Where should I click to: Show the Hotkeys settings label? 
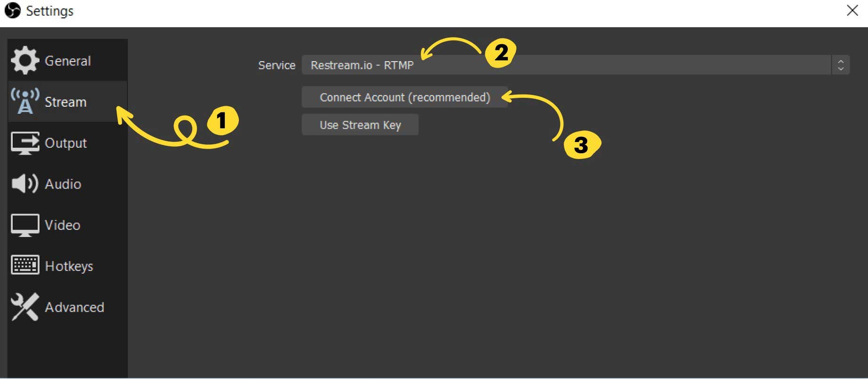[x=69, y=266]
